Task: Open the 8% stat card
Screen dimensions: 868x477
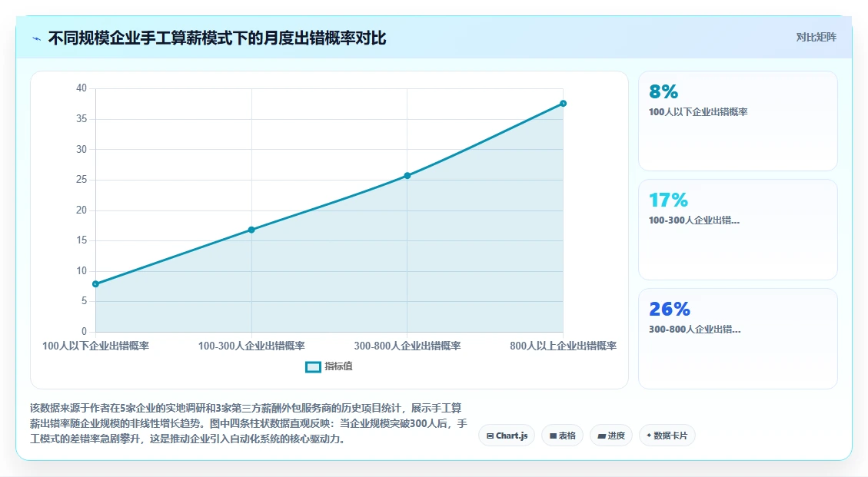Action: pos(738,121)
